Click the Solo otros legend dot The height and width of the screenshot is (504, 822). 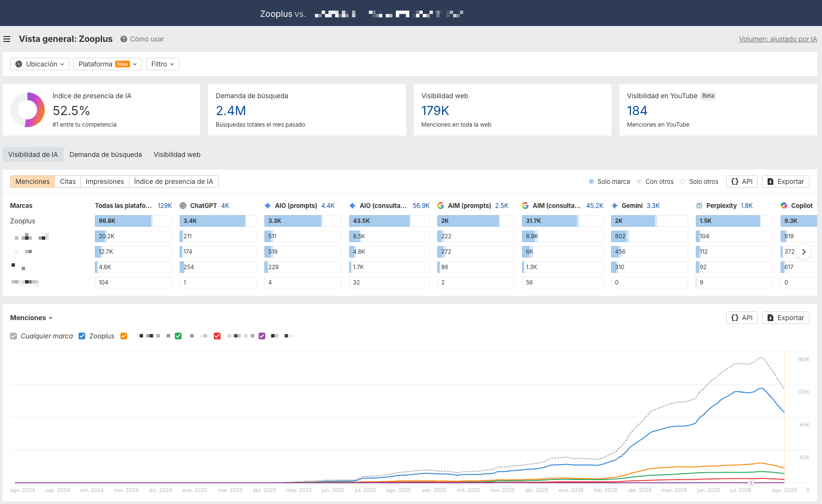683,181
